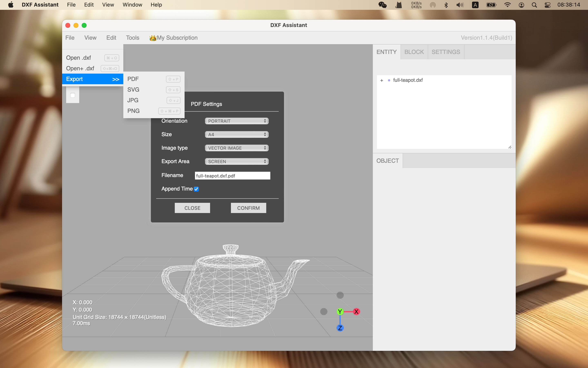Switch to the BLOCK tab
The height and width of the screenshot is (368, 588).
[414, 52]
